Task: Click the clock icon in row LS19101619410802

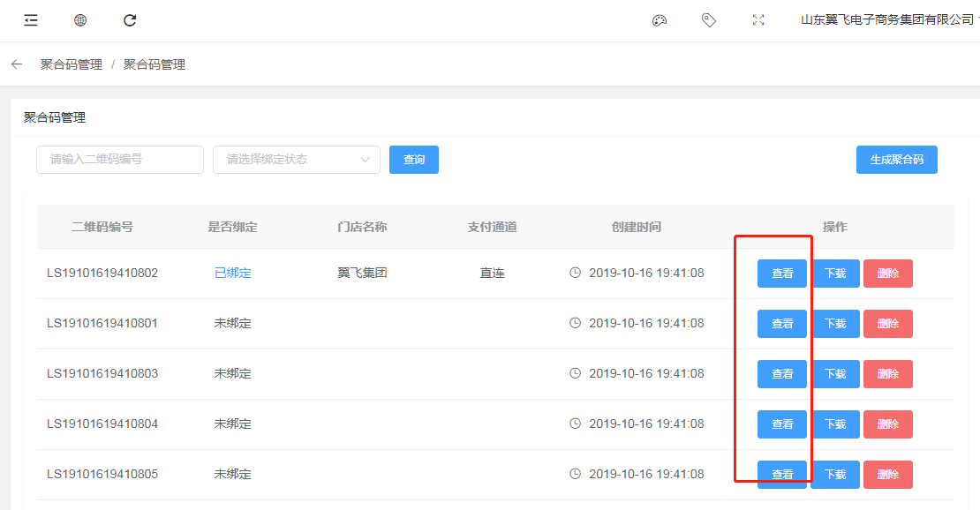Action: (x=575, y=273)
